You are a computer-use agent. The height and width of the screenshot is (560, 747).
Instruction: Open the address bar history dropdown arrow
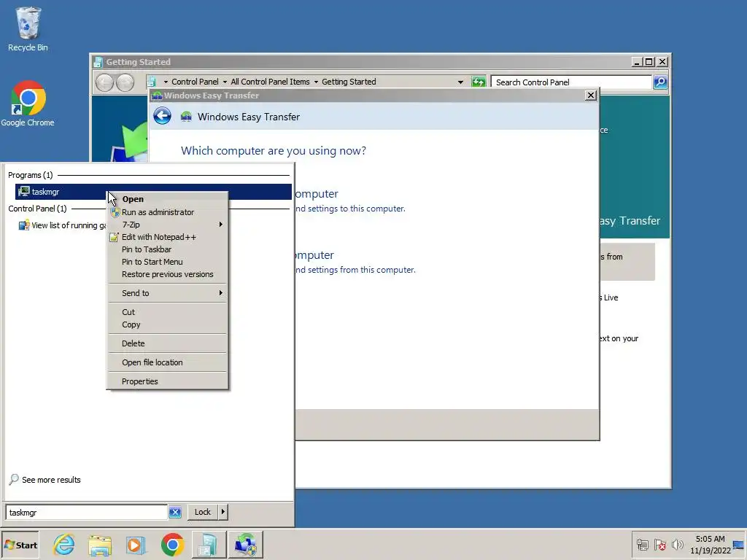click(x=460, y=82)
